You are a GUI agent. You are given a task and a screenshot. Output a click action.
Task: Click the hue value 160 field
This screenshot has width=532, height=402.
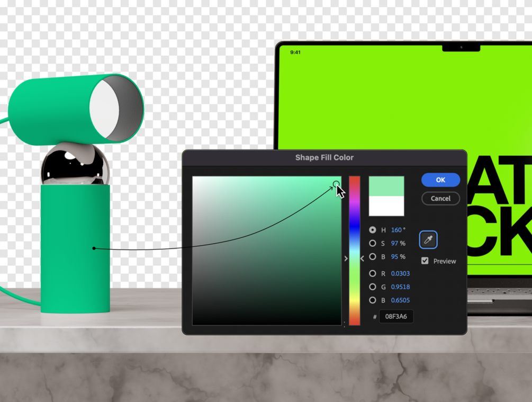tap(396, 230)
